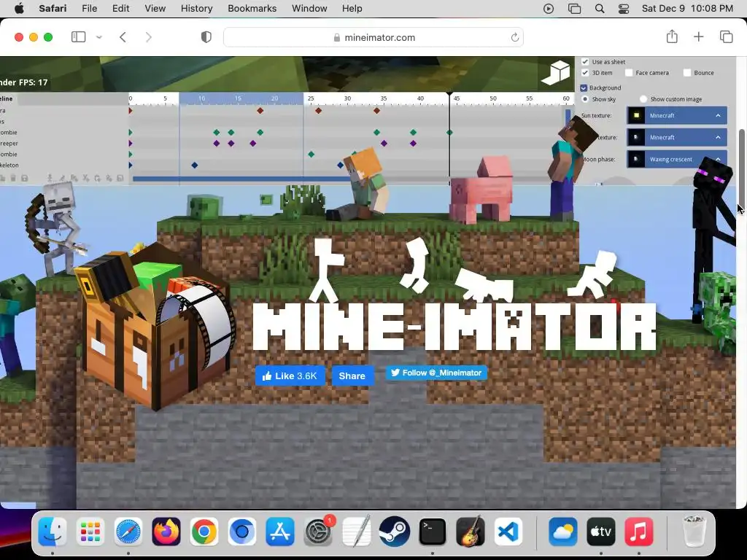
Task: Open the Trash from the Dock
Action: click(x=694, y=532)
